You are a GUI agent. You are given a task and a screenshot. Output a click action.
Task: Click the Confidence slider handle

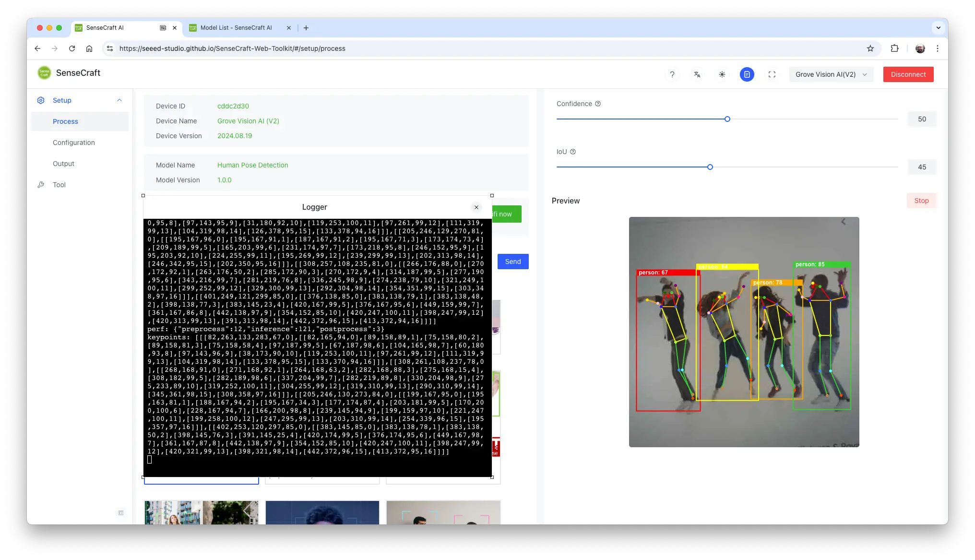click(727, 119)
